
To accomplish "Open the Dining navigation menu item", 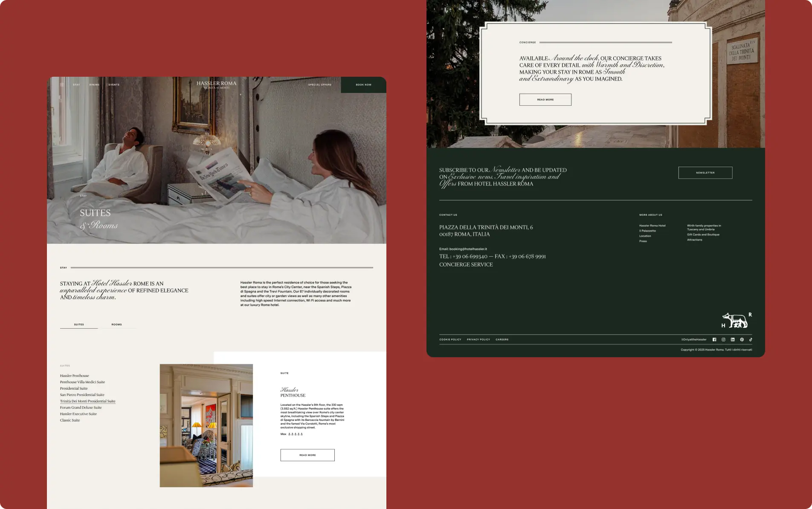I will click(x=94, y=85).
